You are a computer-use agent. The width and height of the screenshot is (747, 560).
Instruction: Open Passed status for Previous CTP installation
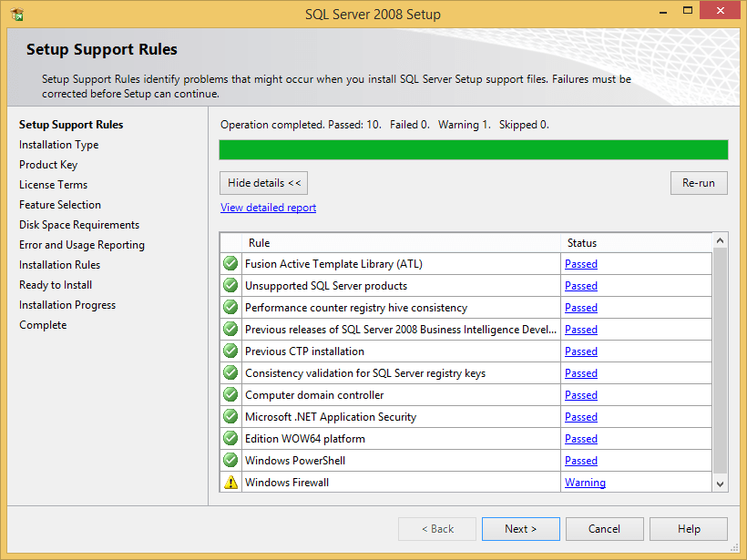coord(580,351)
